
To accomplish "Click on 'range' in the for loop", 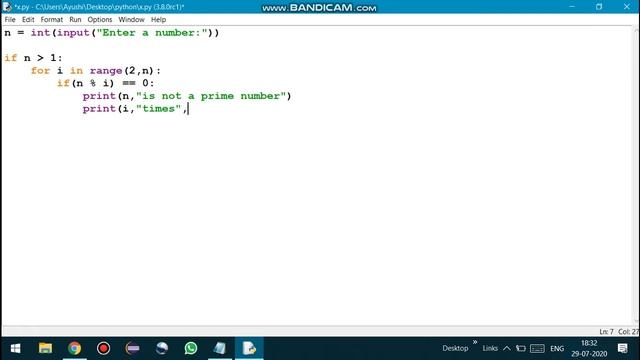I will click(x=106, y=71).
